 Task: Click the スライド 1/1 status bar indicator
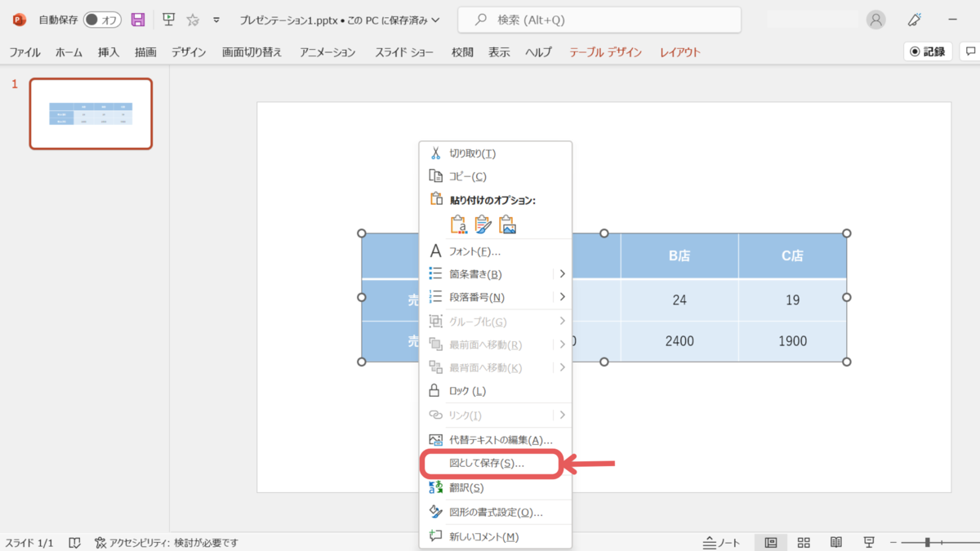pos(29,543)
